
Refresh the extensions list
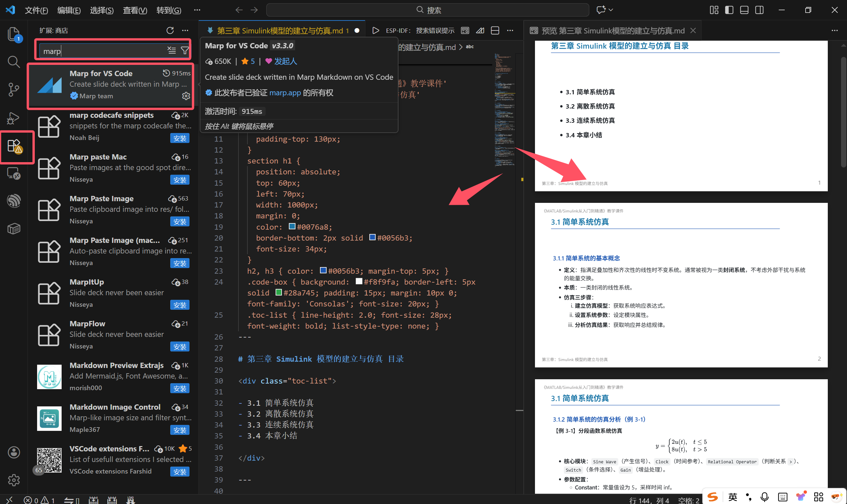[170, 30]
